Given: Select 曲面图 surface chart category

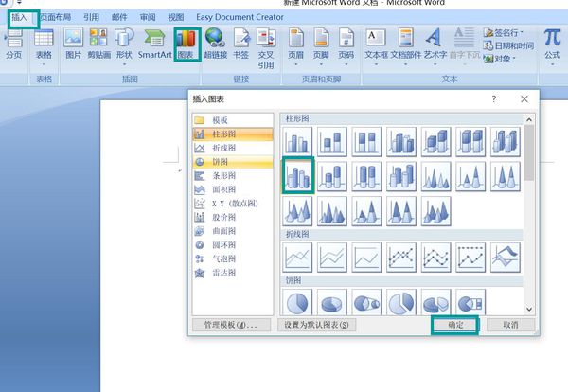Looking at the screenshot, I should coord(233,231).
